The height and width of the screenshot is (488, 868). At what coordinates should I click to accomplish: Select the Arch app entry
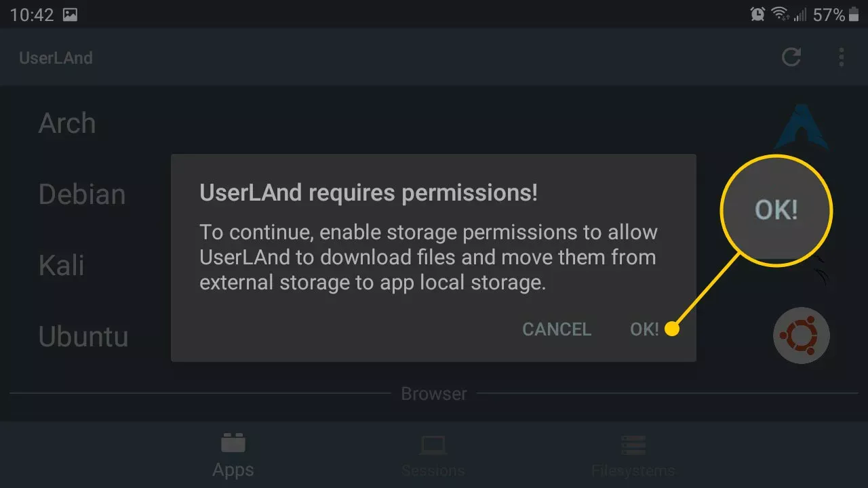(434, 123)
